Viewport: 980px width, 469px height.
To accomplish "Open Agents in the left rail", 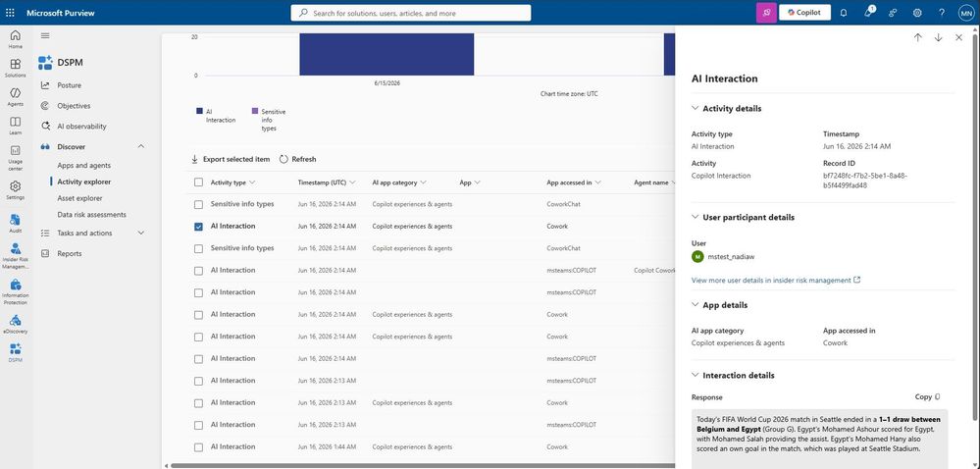I will (x=15, y=97).
